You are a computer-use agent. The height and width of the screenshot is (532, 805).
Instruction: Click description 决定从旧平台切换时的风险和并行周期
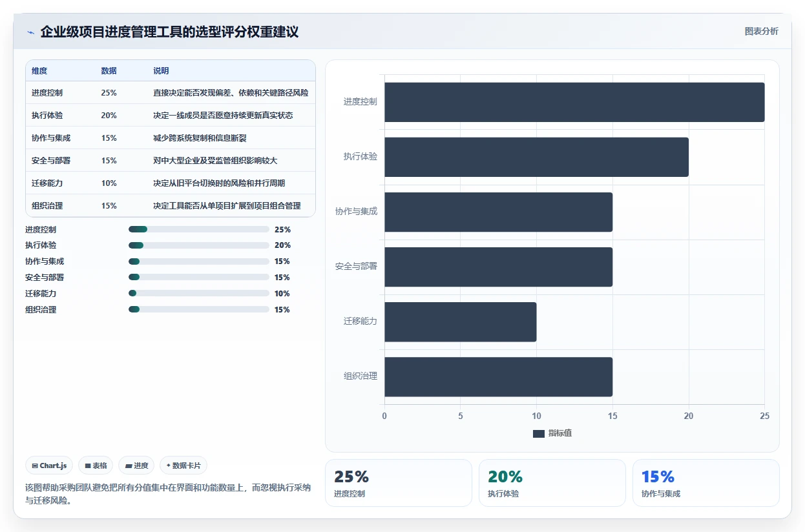[x=219, y=183]
